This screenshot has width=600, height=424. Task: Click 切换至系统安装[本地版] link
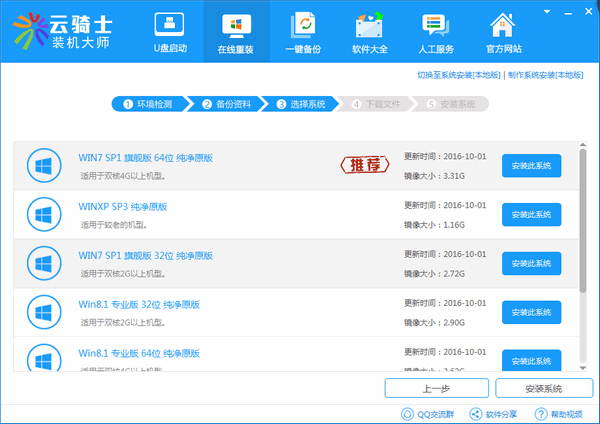[x=459, y=76]
